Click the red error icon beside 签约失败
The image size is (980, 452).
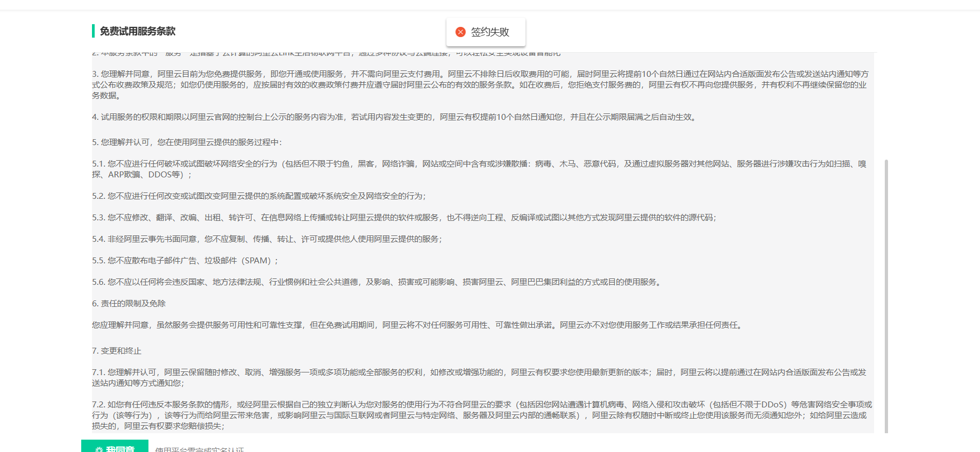460,32
